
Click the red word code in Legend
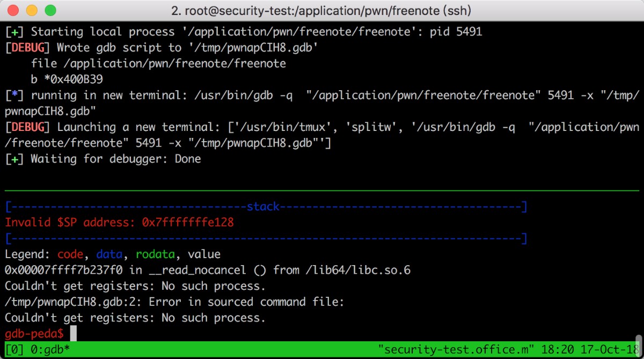pyautogui.click(x=70, y=254)
